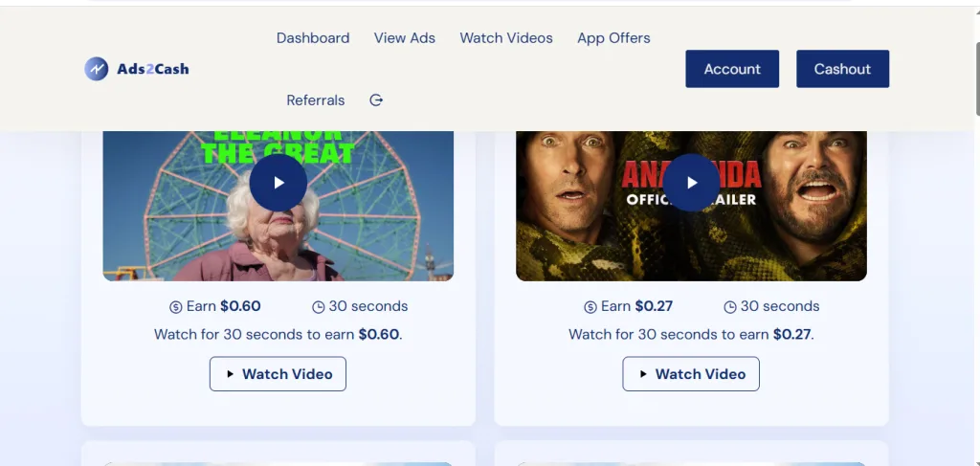The width and height of the screenshot is (980, 466).
Task: Click the Cashout button
Action: [x=842, y=69]
